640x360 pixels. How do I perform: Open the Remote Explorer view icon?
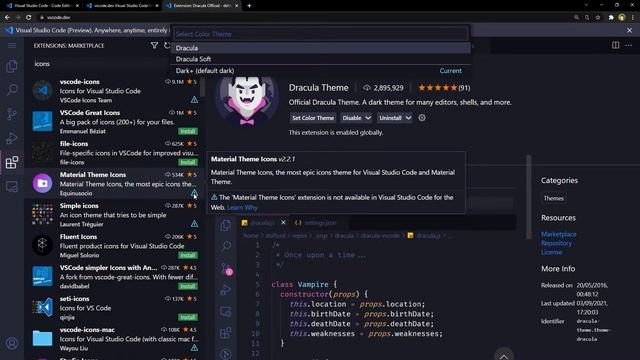click(12, 187)
